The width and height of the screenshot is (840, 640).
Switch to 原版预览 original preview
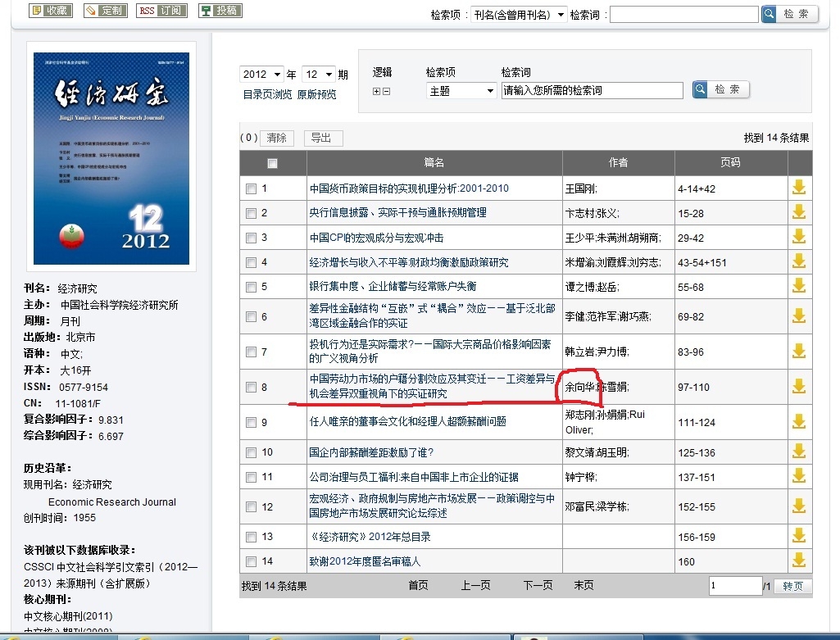coord(316,95)
